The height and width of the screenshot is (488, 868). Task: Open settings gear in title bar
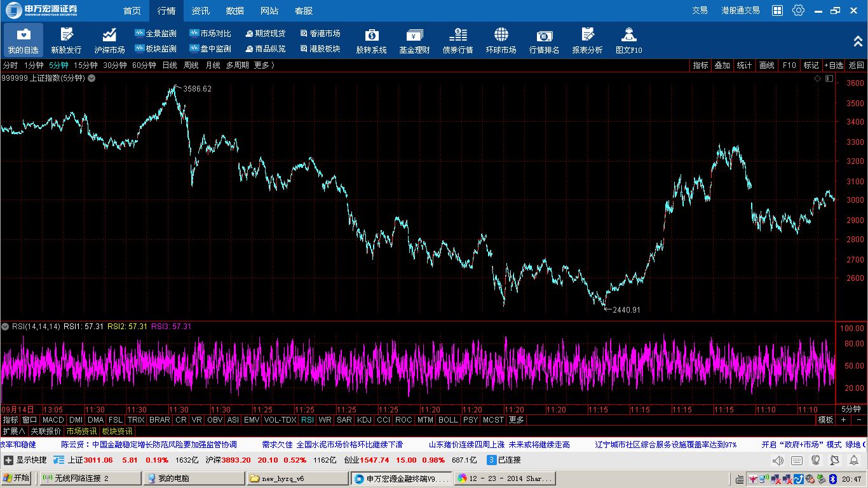798,10
